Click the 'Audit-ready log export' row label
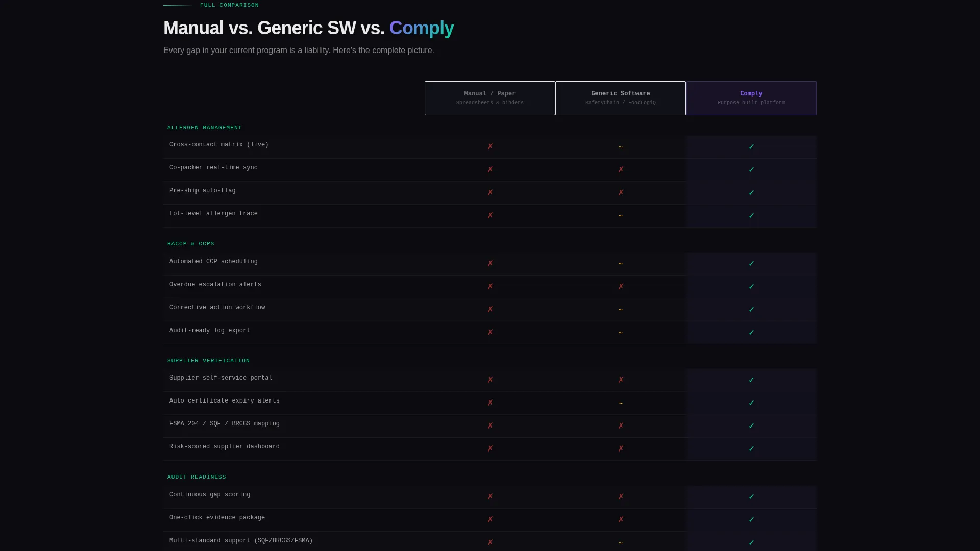The image size is (980, 551). coord(210,331)
